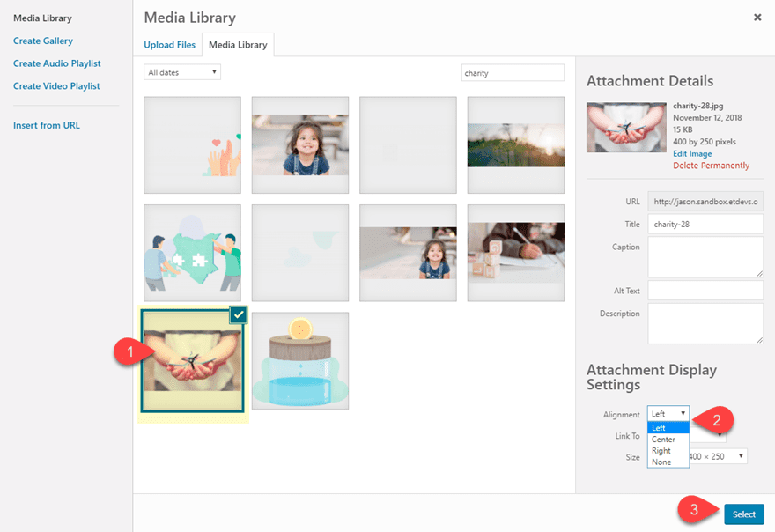Image resolution: width=775 pixels, height=532 pixels.
Task: Click the charity search field
Action: click(x=513, y=72)
